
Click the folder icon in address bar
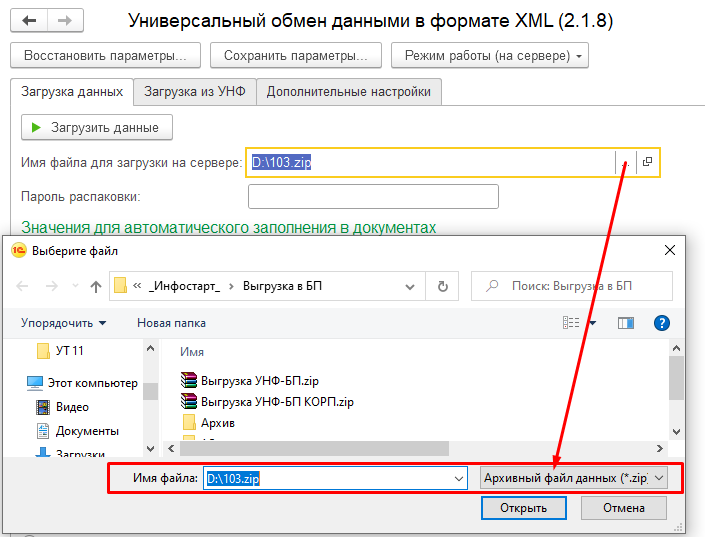pos(120,286)
